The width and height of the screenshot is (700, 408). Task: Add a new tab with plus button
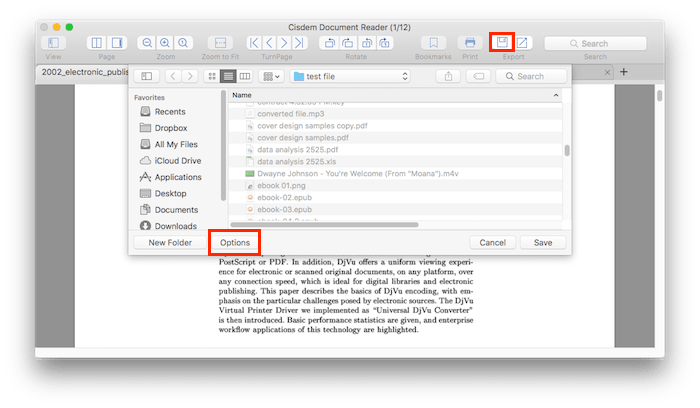click(624, 72)
